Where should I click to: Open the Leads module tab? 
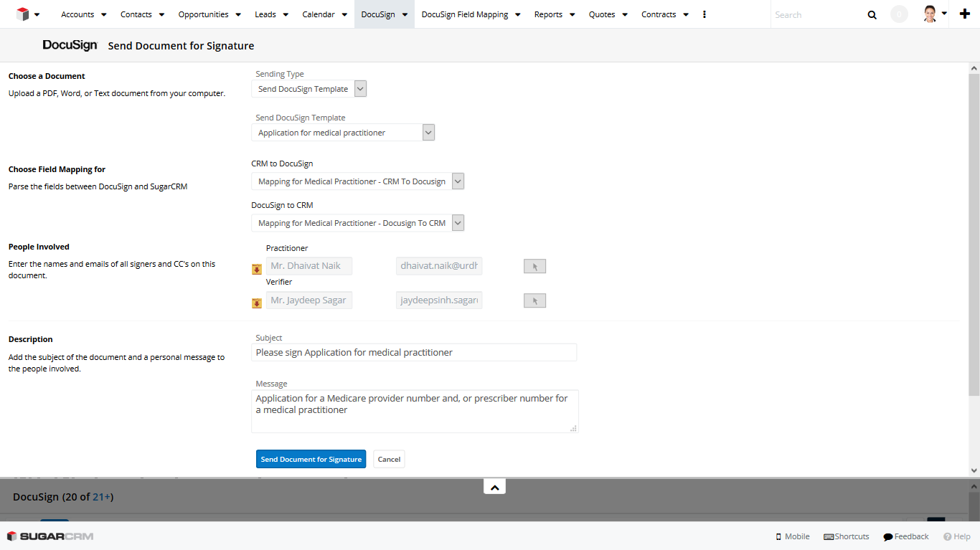click(265, 14)
